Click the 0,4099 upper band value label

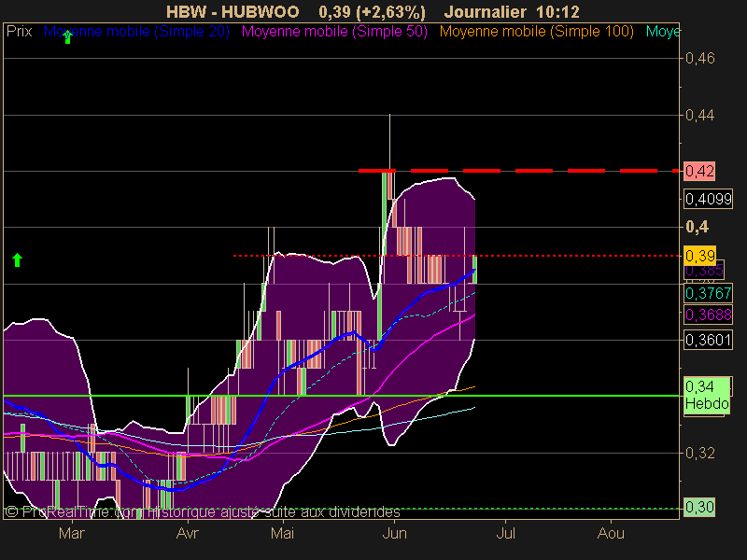(709, 199)
